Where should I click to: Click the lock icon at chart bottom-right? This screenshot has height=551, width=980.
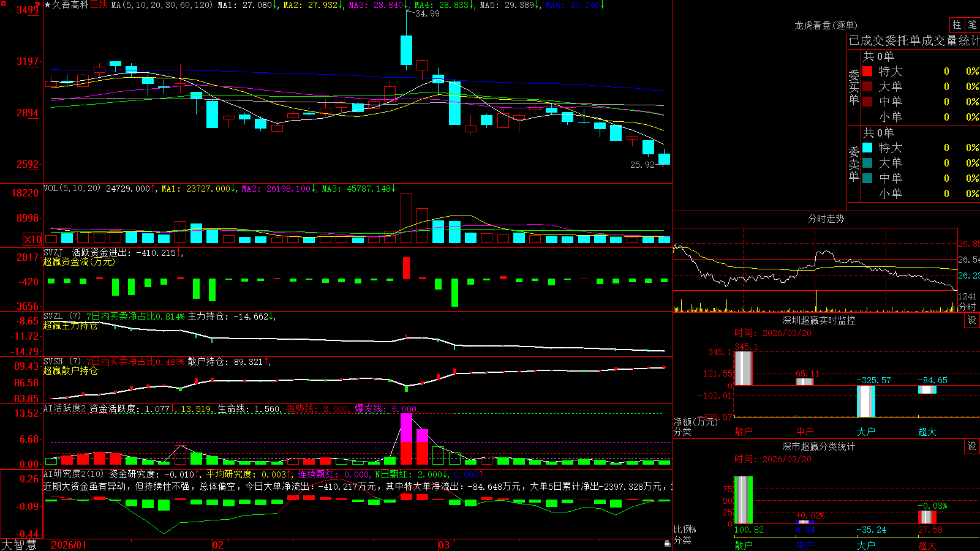(x=667, y=544)
